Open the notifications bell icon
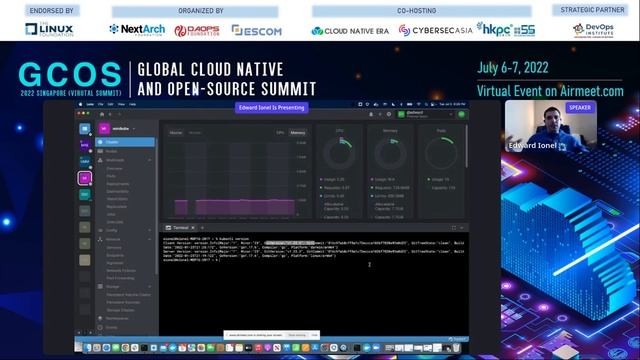This screenshot has width=640, height=360. [x=371, y=114]
